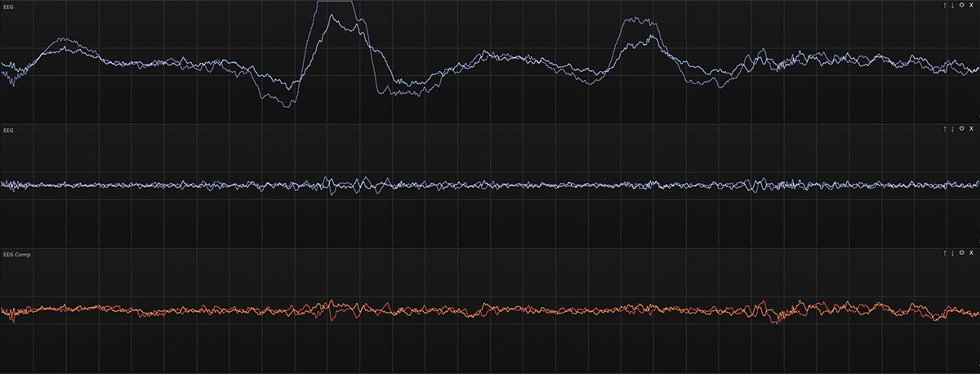Move the EEG Comp panel up
Viewport: 980px width, 374px height.
(x=944, y=254)
